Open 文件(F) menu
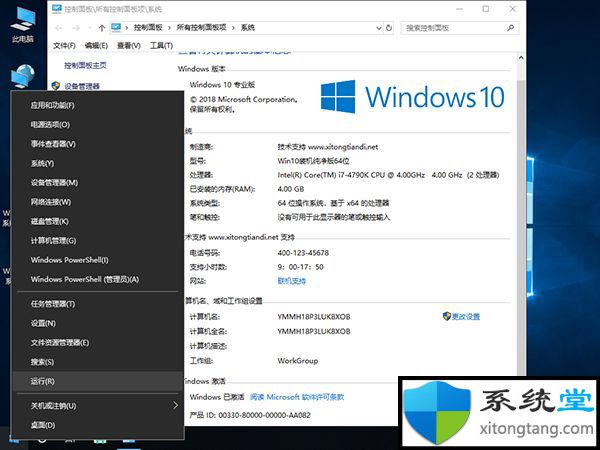 [x=64, y=46]
